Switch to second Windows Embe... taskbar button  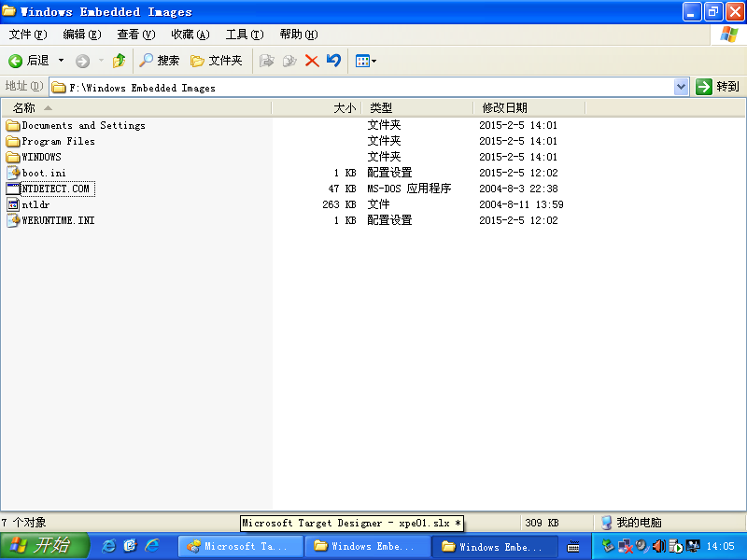(x=495, y=546)
